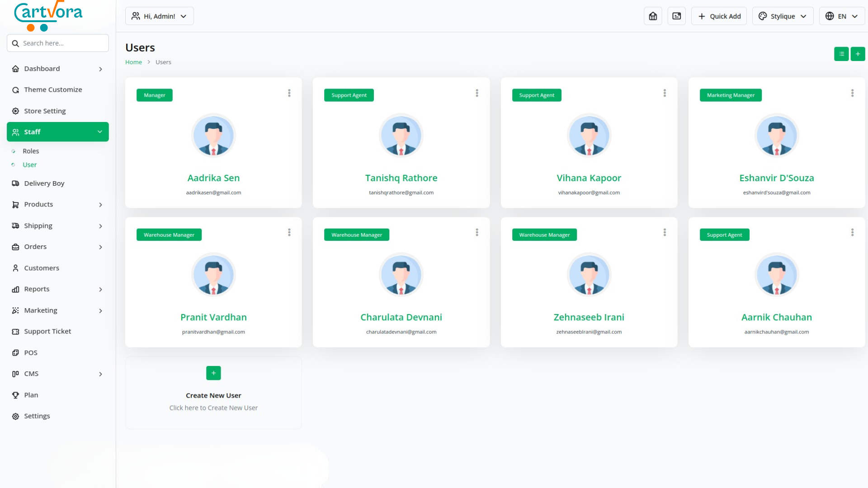Screen dimensions: 868x488
Task: Click the Search here input field
Action: click(x=63, y=43)
